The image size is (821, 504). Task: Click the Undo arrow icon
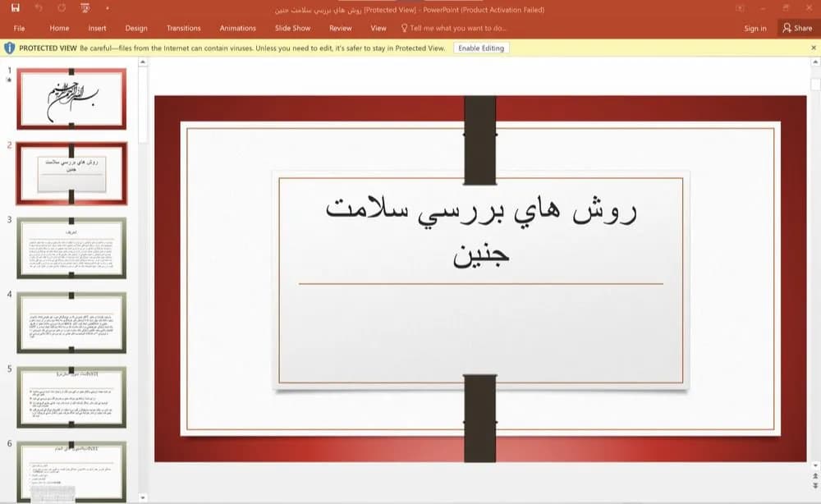[x=39, y=8]
